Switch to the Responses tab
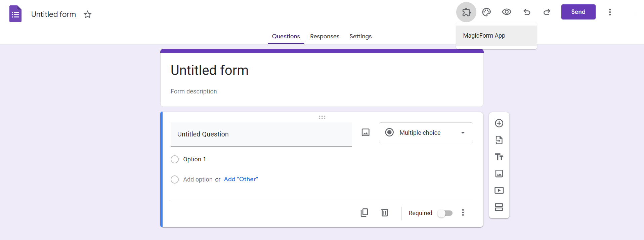This screenshot has height=240, width=644. point(325,36)
